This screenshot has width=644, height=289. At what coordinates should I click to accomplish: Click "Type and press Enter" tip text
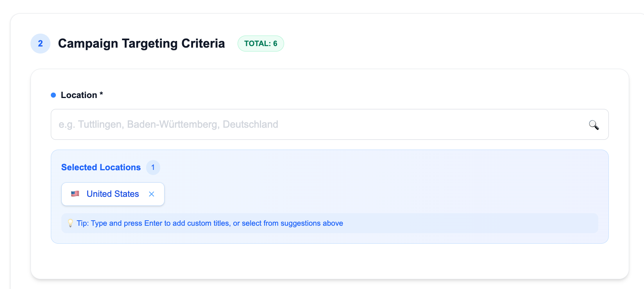pyautogui.click(x=119, y=223)
